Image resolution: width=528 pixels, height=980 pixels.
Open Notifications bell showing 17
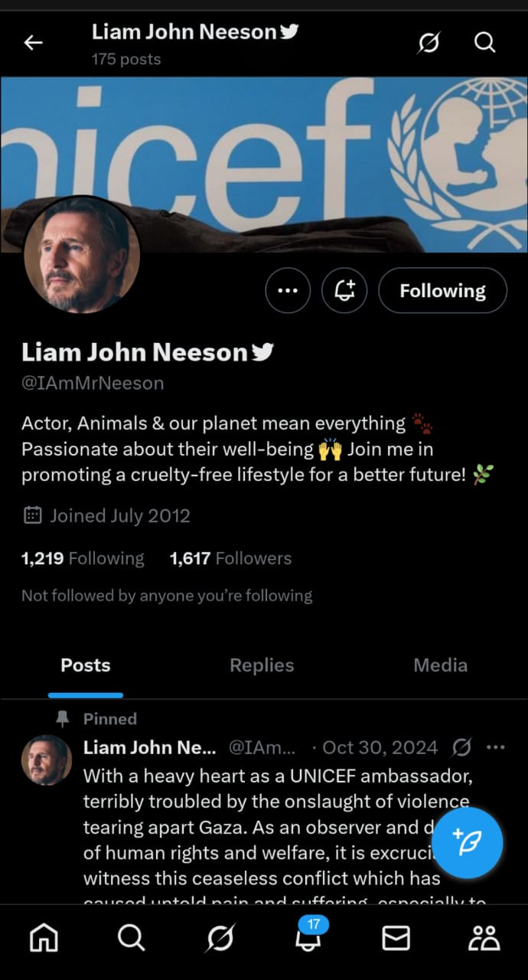pos(308,935)
